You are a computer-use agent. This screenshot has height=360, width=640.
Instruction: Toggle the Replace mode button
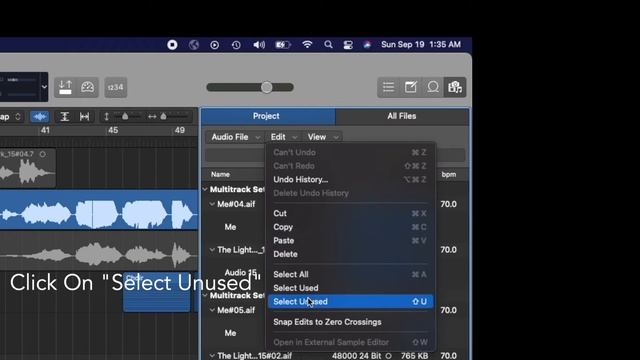[65, 87]
